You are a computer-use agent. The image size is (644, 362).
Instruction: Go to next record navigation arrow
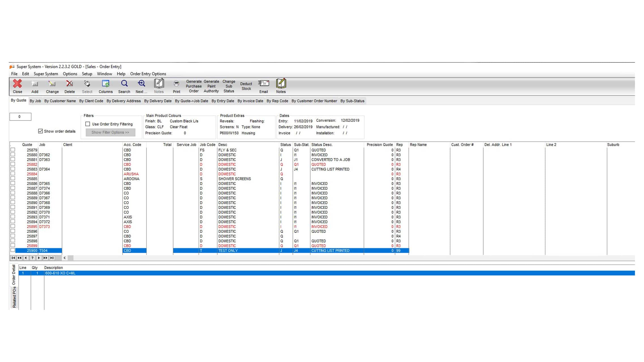(x=39, y=258)
